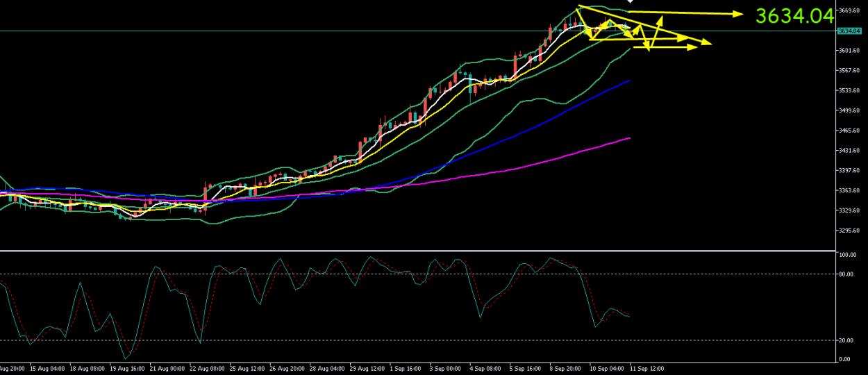Click the 4 Sep 08:00 time label
Image resolution: width=868 pixels, height=375 pixels.
click(485, 369)
